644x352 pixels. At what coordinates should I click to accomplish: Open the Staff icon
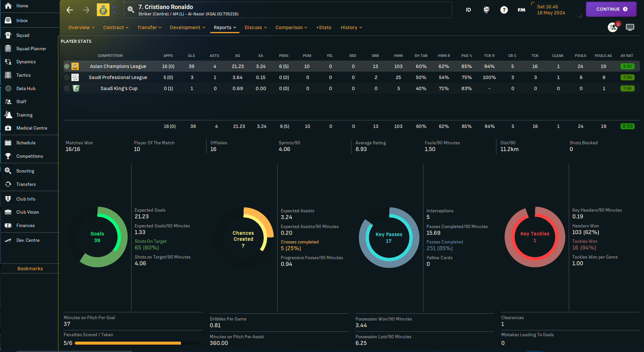tap(8, 101)
